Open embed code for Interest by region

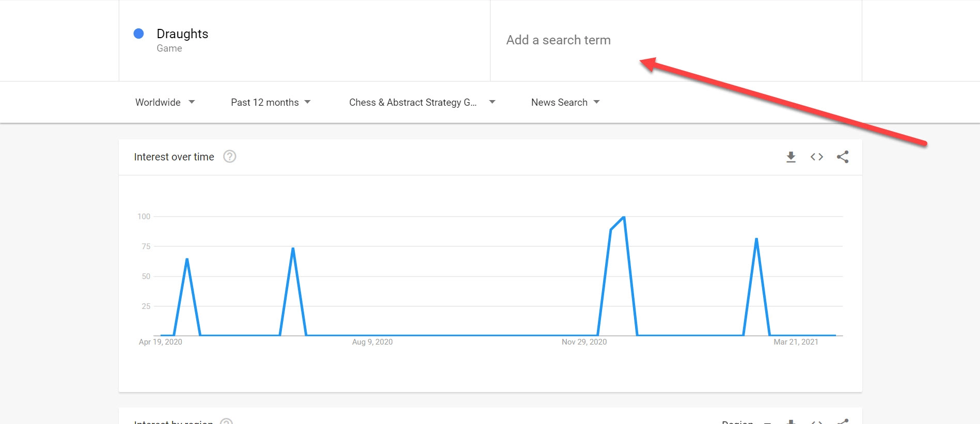coord(817,421)
